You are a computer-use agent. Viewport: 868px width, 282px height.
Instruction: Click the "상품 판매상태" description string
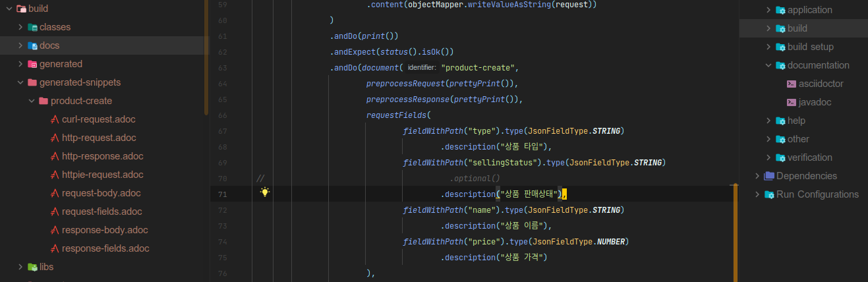(x=530, y=194)
